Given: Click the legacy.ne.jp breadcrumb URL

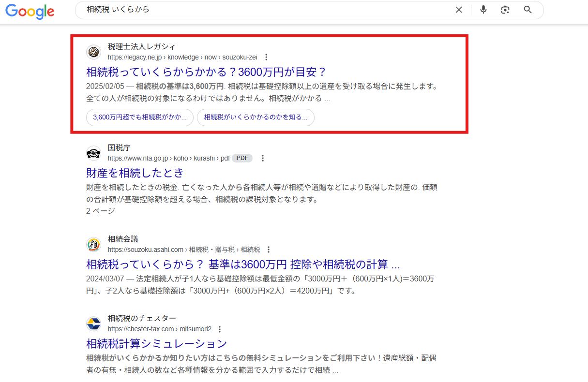Looking at the screenshot, I should point(182,57).
